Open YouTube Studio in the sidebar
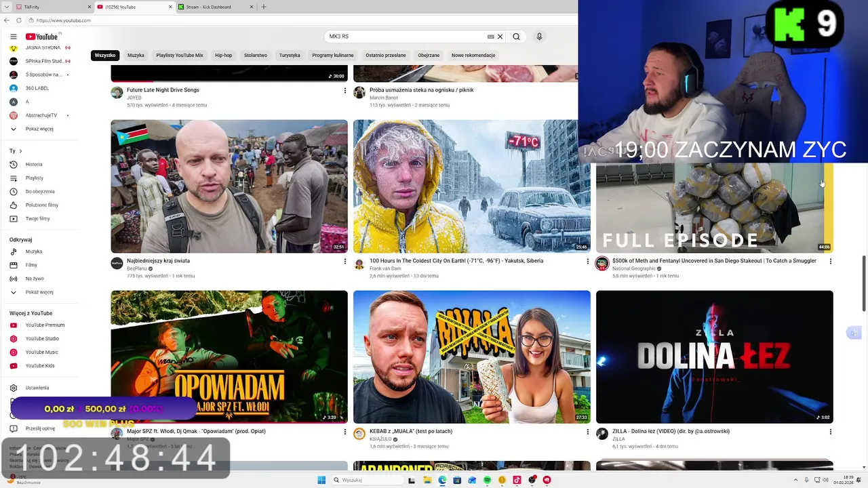Image resolution: width=868 pixels, height=488 pixels. click(x=42, y=339)
